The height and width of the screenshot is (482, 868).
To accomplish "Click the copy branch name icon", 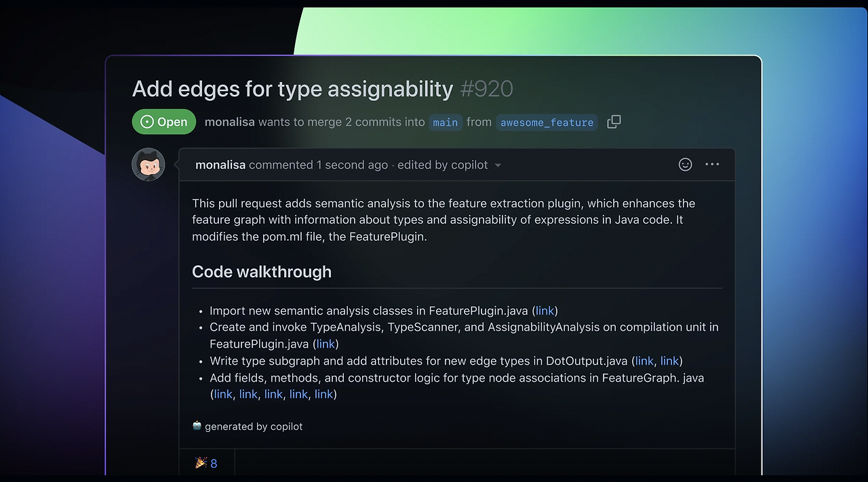I will click(614, 122).
